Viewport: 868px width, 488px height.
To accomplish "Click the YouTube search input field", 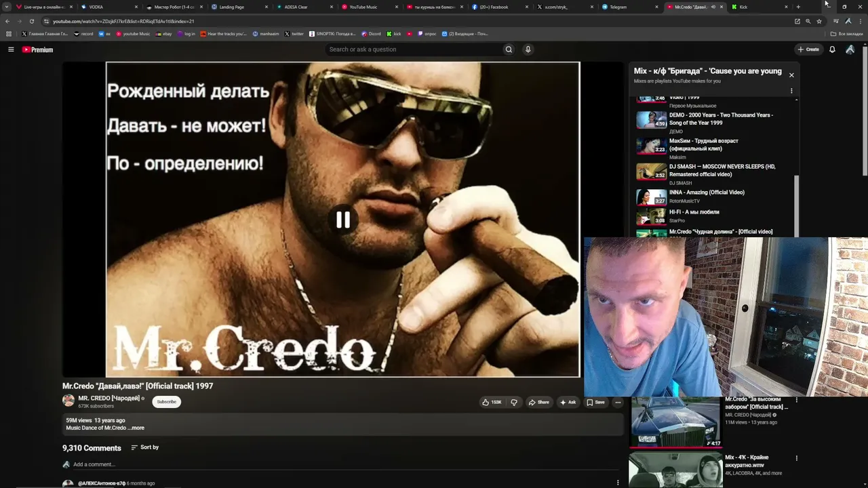I will click(x=414, y=49).
